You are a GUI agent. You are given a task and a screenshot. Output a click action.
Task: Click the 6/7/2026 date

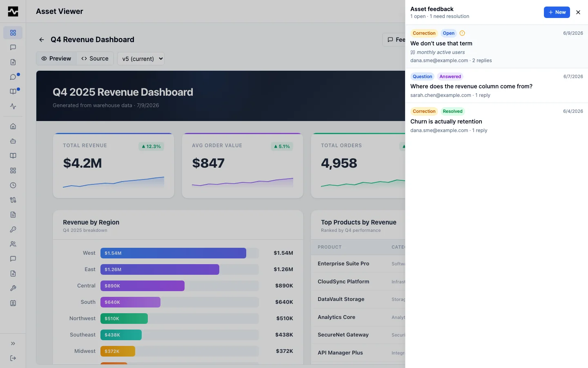(573, 76)
